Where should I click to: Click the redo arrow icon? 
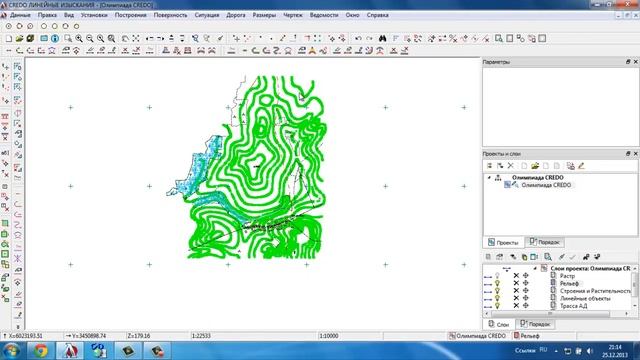[x=369, y=38]
